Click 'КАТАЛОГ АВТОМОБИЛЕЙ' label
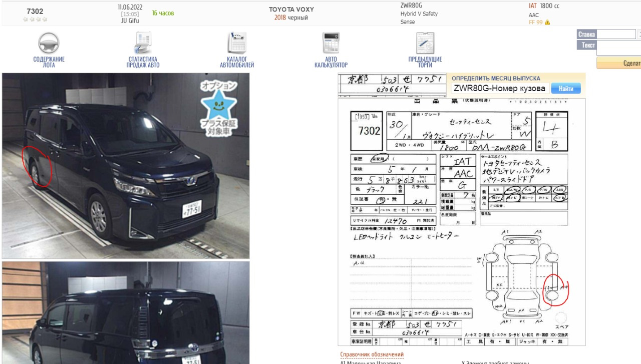Viewport: 641px width, 364px height. pyautogui.click(x=237, y=62)
